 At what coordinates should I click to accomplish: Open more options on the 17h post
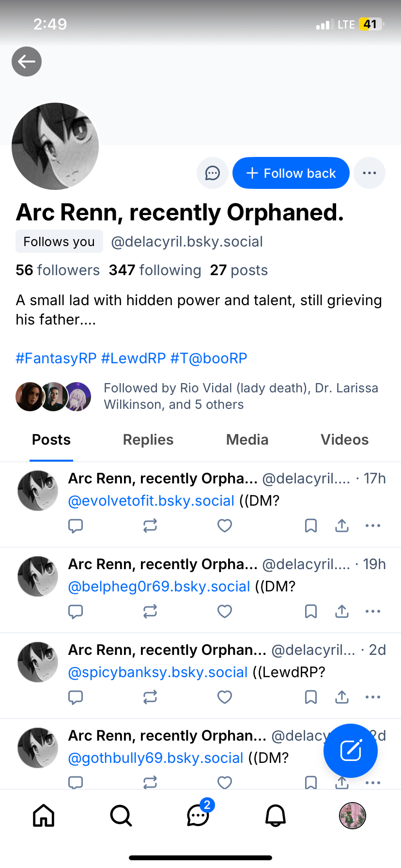373,526
